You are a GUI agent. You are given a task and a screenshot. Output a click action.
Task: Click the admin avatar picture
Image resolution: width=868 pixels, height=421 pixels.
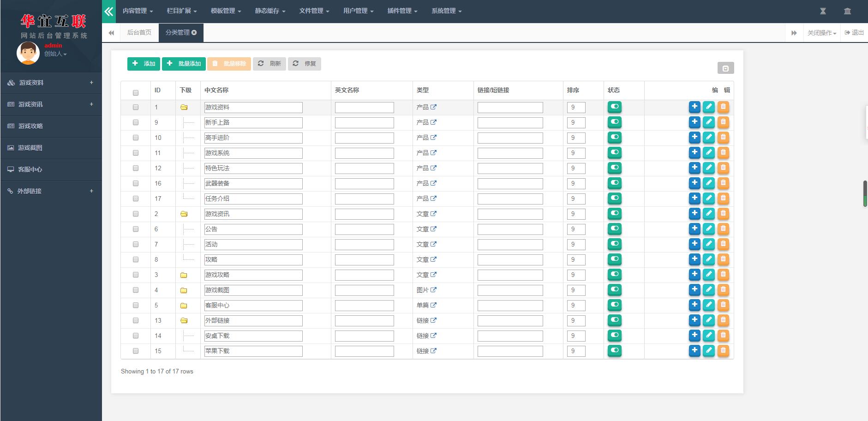(x=28, y=53)
